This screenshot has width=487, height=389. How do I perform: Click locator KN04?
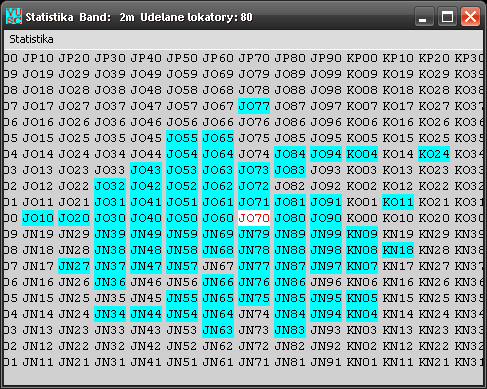click(362, 314)
